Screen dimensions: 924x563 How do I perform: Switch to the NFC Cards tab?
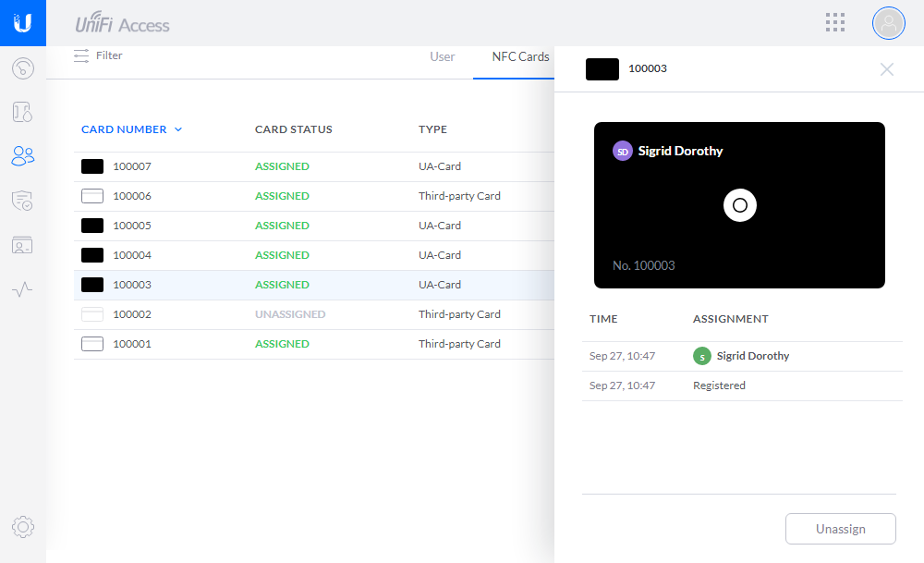pyautogui.click(x=520, y=56)
